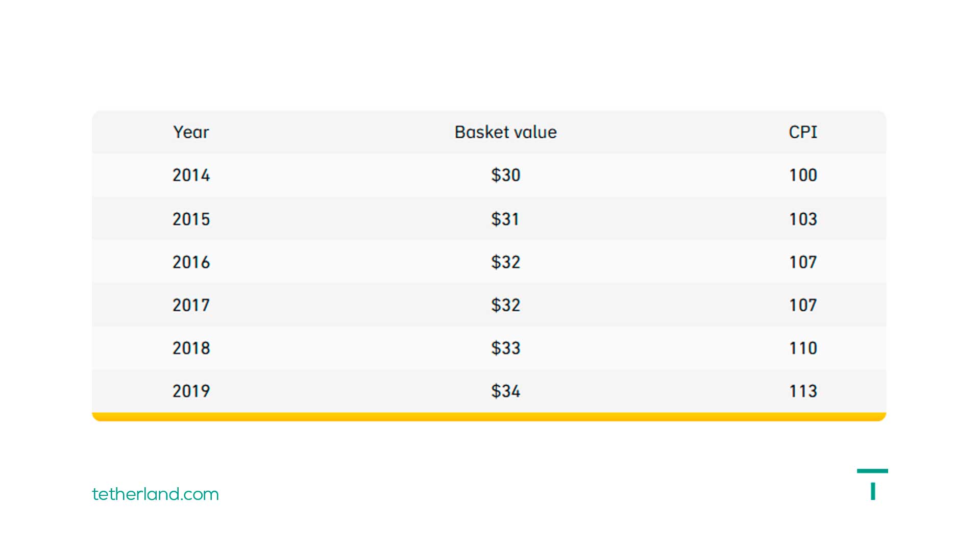Select the Basket value column header
This screenshot has width=980, height=551.
[505, 132]
